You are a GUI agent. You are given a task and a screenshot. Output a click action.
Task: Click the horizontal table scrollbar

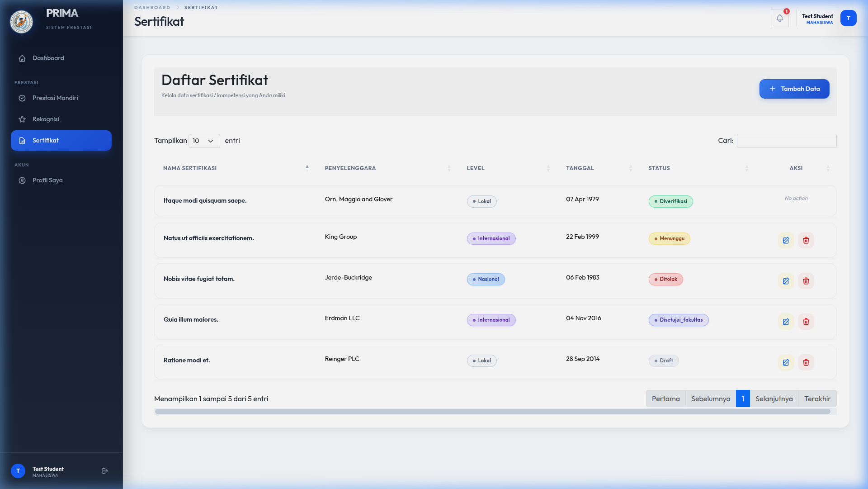click(492, 412)
